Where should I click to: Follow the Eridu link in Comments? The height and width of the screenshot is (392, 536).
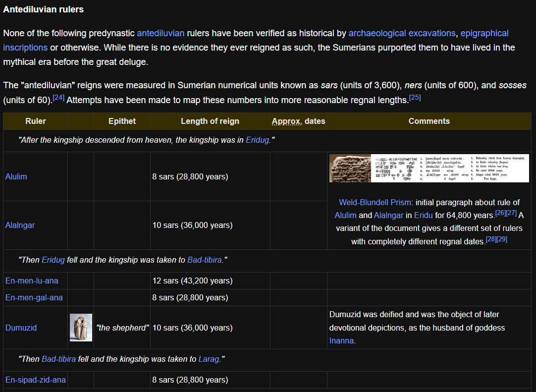423,215
